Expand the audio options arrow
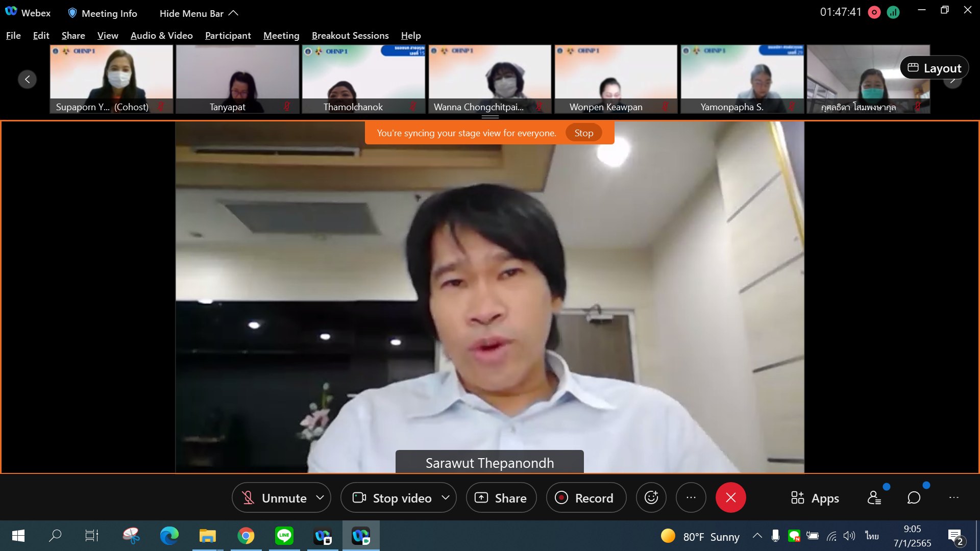This screenshot has width=980, height=551. click(x=320, y=497)
